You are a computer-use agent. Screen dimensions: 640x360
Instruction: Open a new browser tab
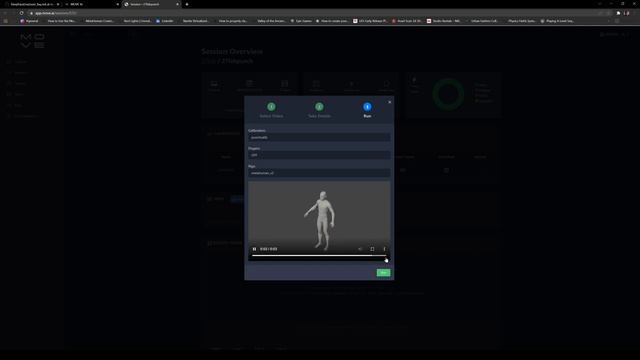pyautogui.click(x=187, y=4)
